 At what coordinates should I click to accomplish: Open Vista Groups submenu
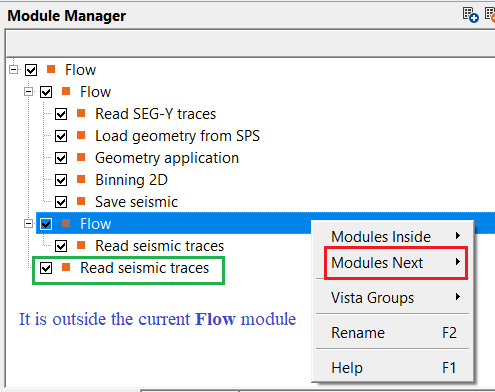pos(393,298)
